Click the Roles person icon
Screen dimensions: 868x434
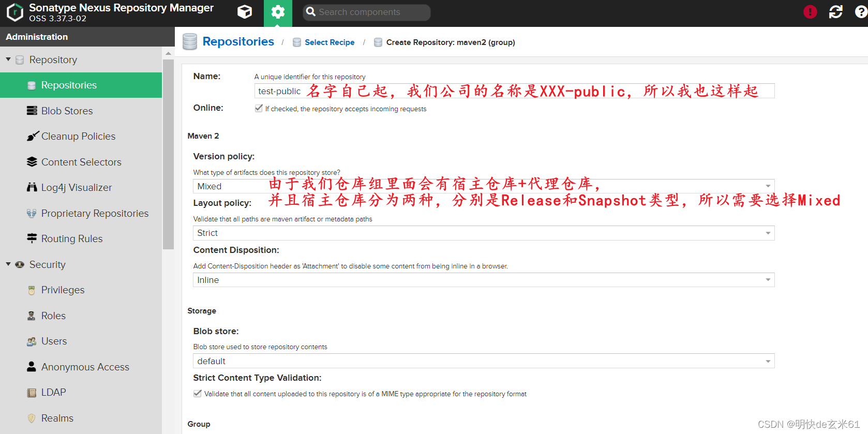click(x=32, y=316)
